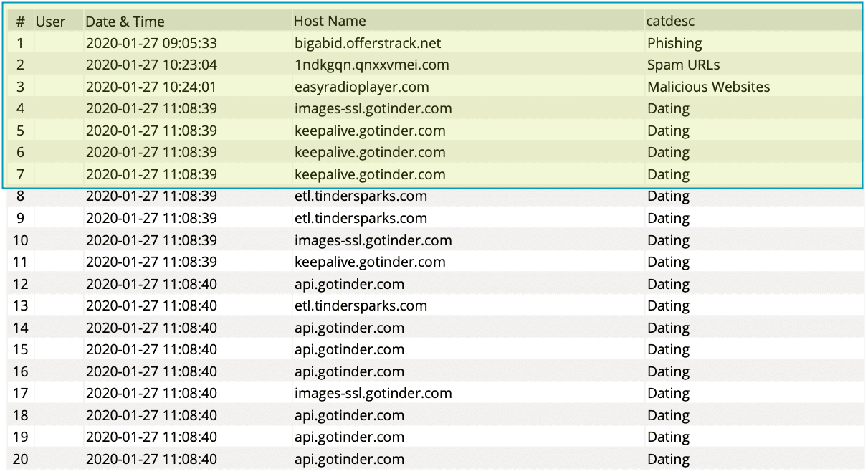Sort by the Date & Time column header
This screenshot has height=474, width=868.
click(x=125, y=21)
